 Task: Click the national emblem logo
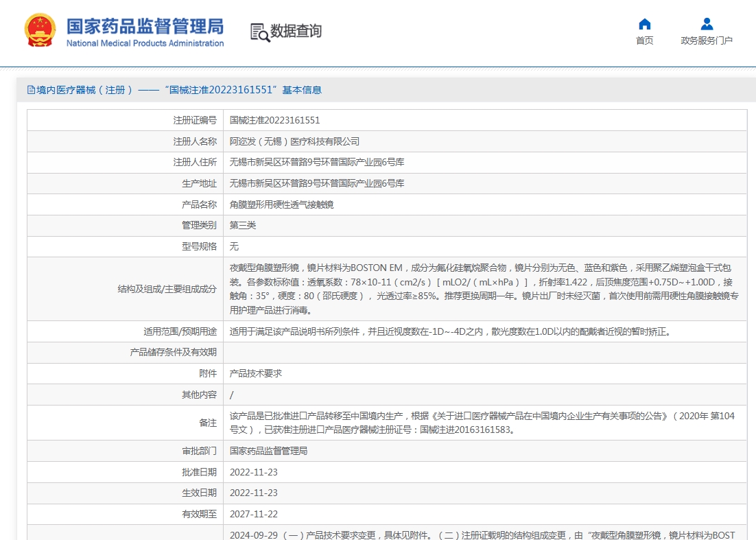click(40, 30)
